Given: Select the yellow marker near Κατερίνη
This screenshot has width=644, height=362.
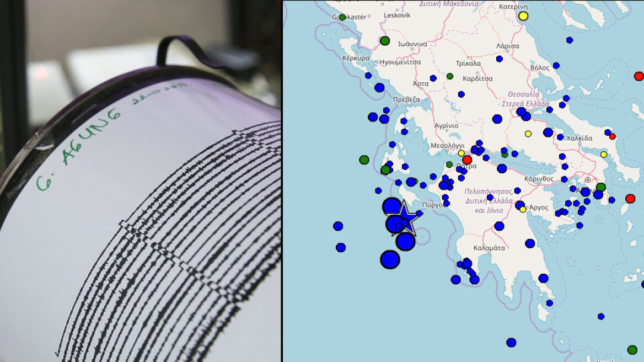Looking at the screenshot, I should pos(523,16).
